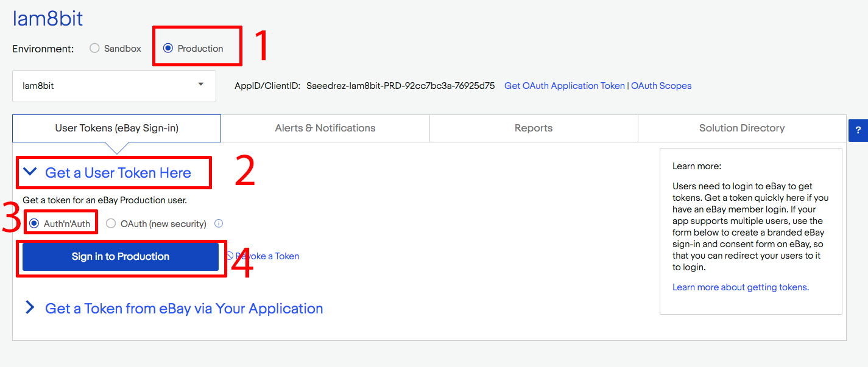The width and height of the screenshot is (868, 367).
Task: Select the Sandbox environment radio button
Action: pos(94,49)
